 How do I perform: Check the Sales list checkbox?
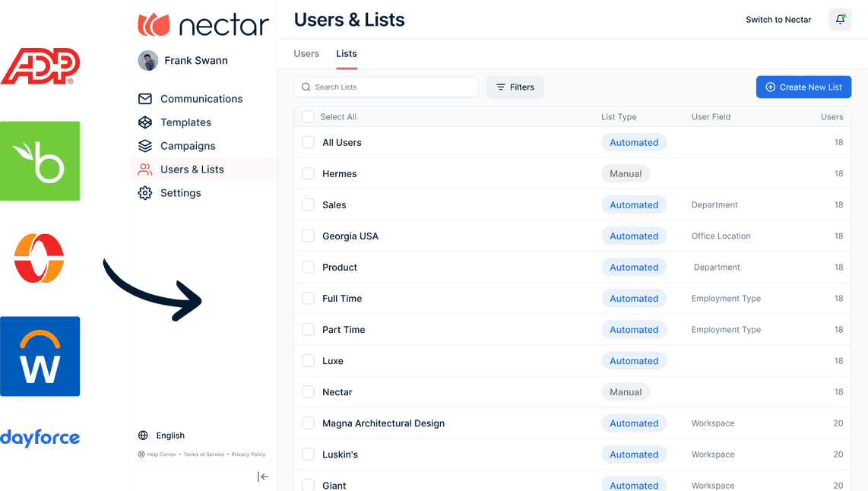[309, 204]
